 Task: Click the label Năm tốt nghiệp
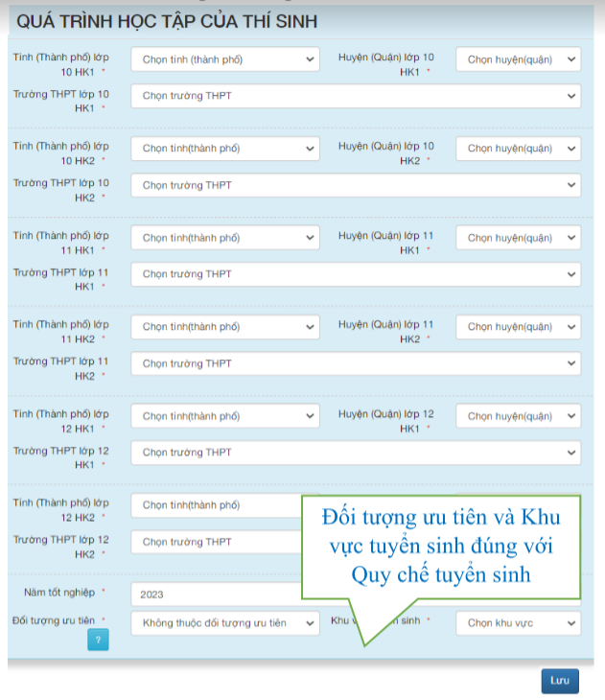(59, 593)
